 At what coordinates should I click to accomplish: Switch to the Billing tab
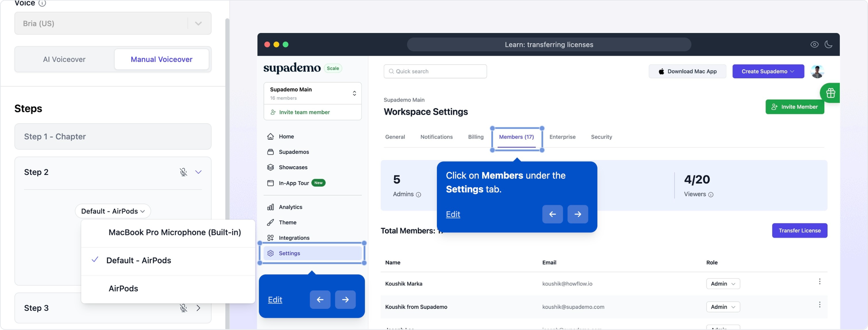pos(476,137)
